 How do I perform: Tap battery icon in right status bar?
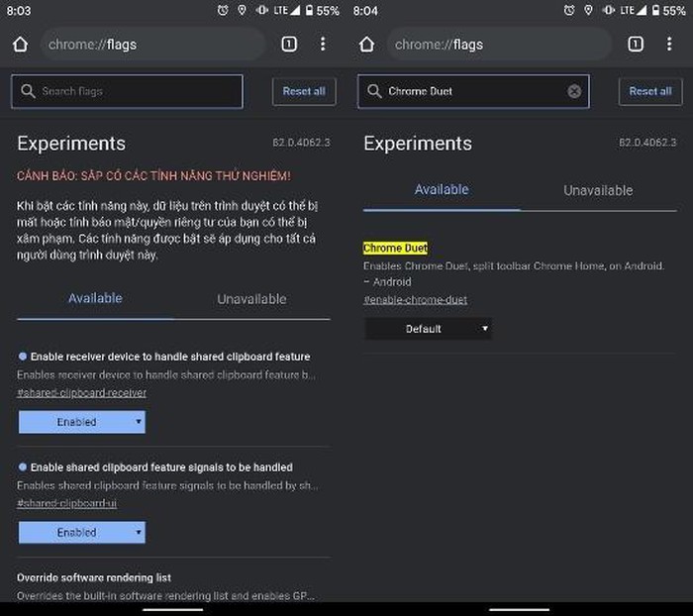point(655,10)
